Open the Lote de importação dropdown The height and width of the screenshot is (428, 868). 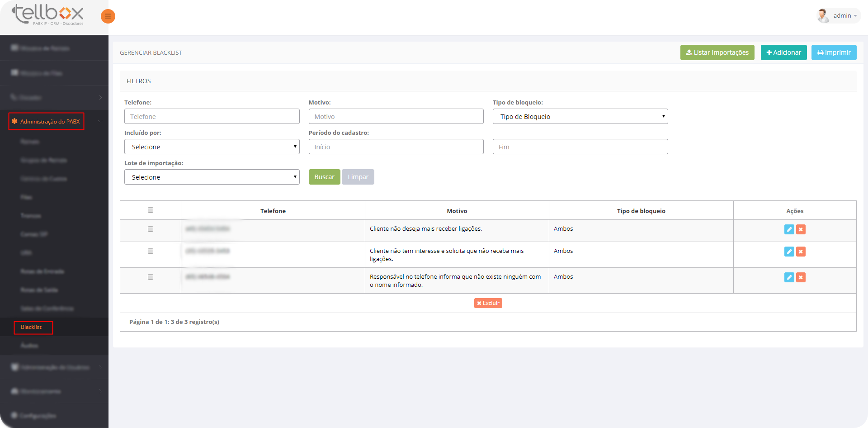click(212, 177)
